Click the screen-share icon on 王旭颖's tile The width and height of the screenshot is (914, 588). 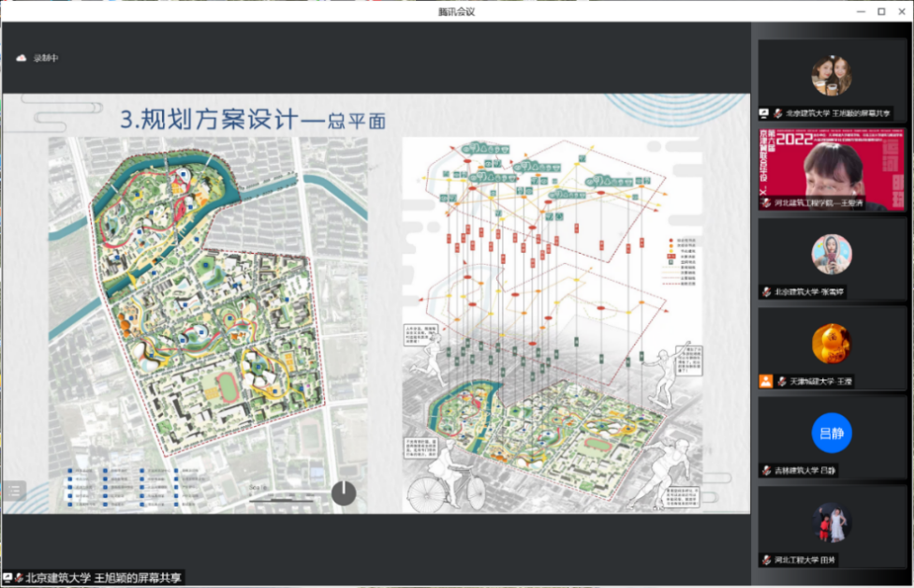(x=764, y=112)
